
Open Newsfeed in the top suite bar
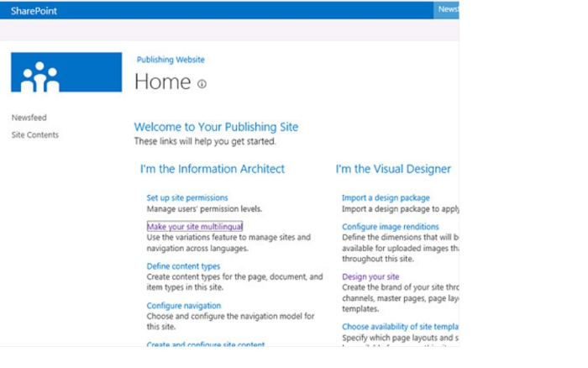[x=448, y=10]
